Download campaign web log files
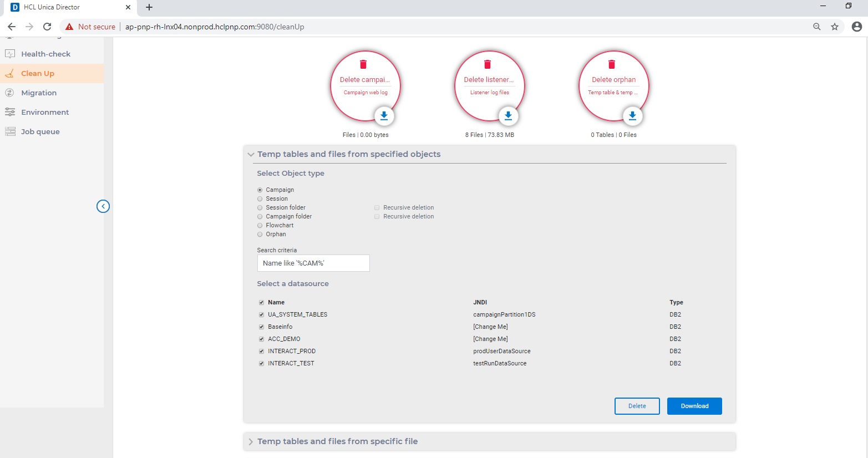The width and height of the screenshot is (868, 458). tap(384, 116)
